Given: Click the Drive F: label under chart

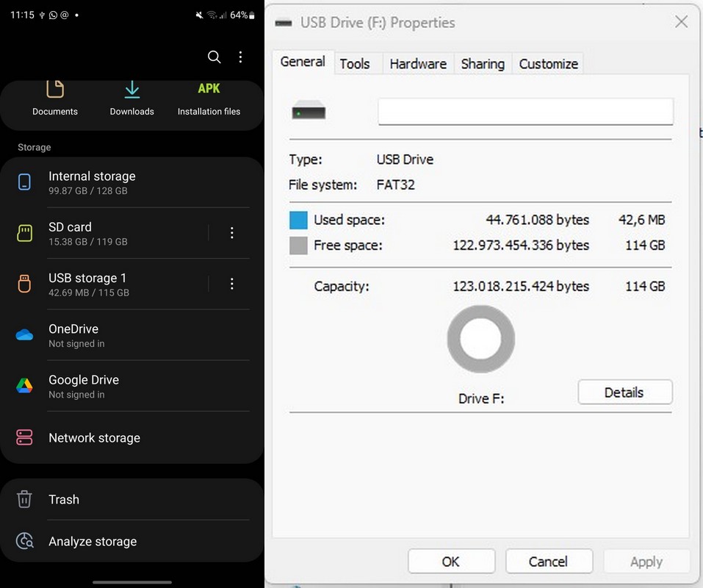Looking at the screenshot, I should click(x=481, y=398).
